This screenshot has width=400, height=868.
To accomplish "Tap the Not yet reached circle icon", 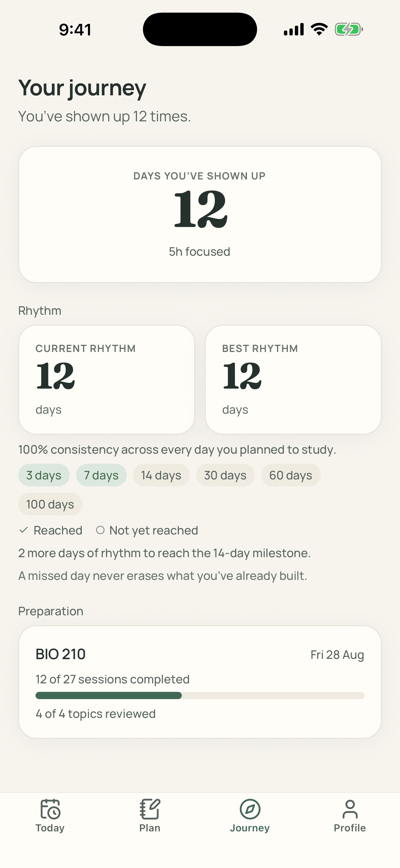I will (x=100, y=530).
